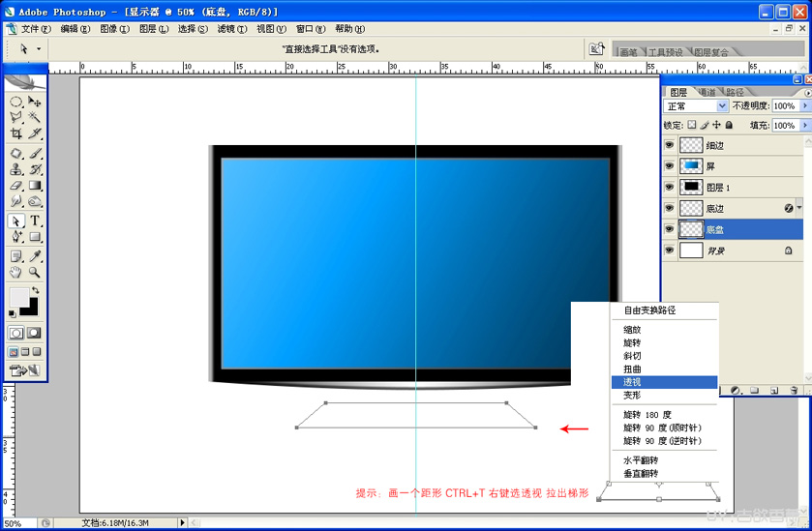
Task: Toggle lock transparent pixels
Action: 692,125
